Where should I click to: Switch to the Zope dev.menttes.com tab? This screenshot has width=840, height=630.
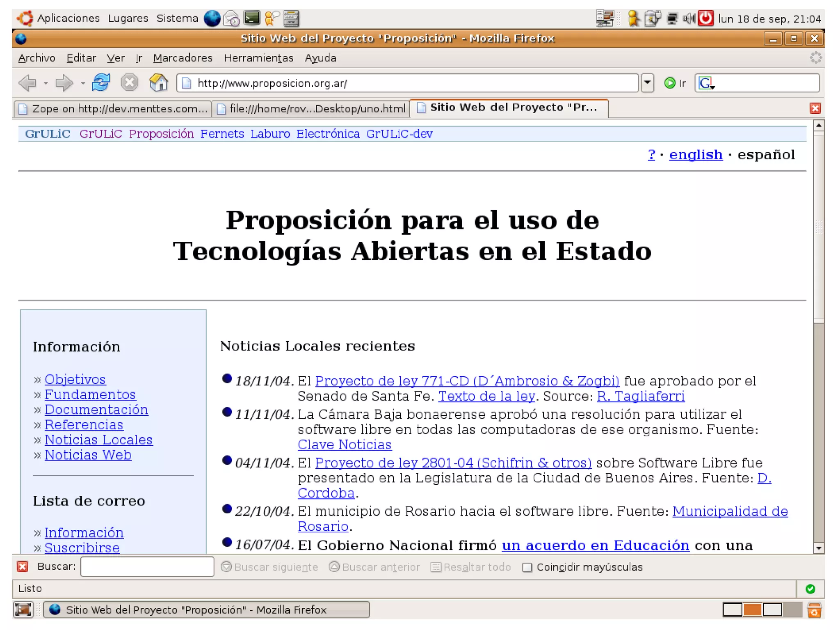tap(113, 109)
